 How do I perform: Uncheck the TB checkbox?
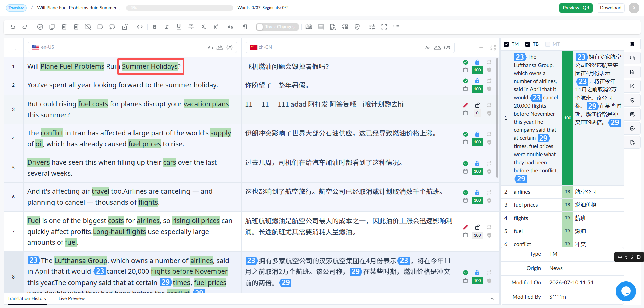(x=528, y=44)
